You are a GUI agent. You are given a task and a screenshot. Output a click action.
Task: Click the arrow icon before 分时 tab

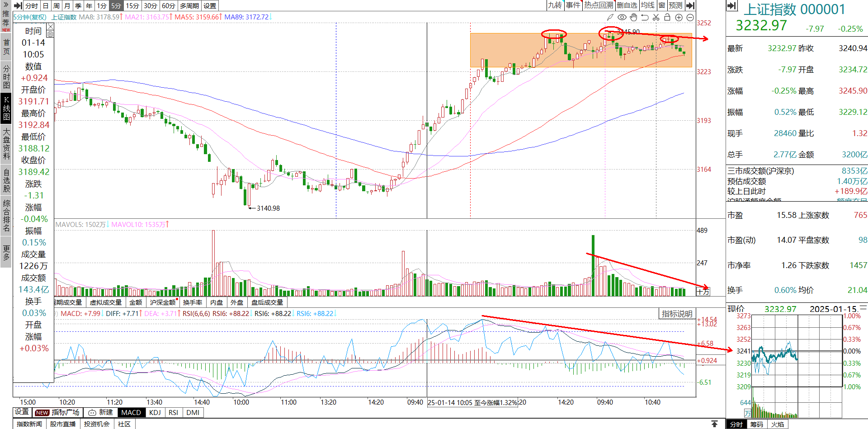(x=18, y=6)
